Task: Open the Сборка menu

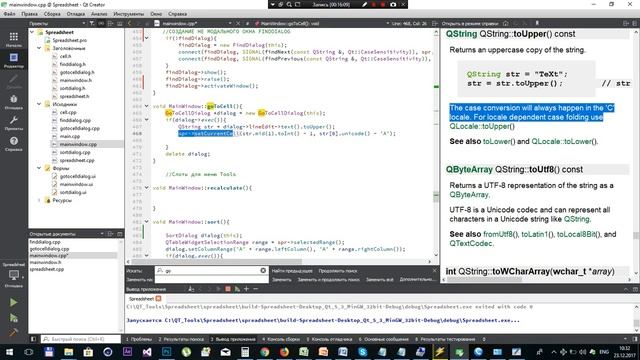Action: click(x=52, y=14)
